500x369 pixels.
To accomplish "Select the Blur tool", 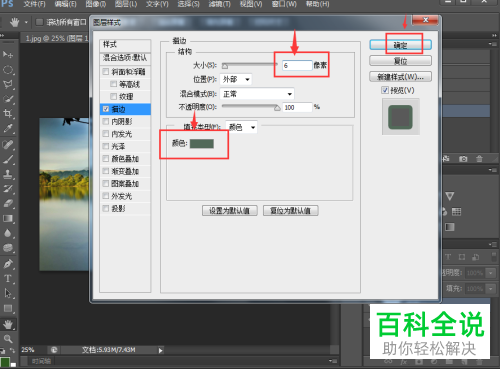I will 8,233.
